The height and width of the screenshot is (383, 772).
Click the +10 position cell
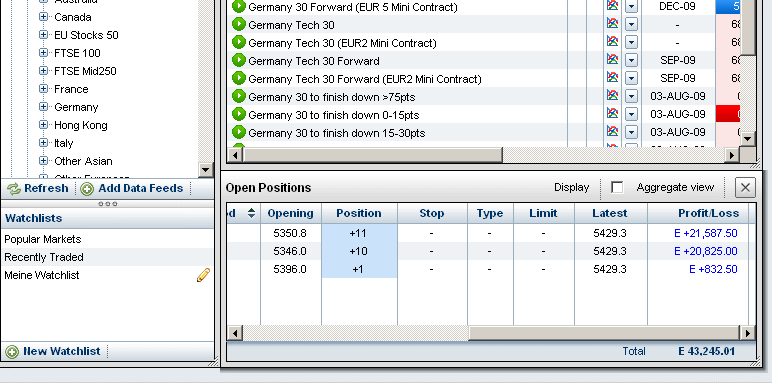point(359,251)
